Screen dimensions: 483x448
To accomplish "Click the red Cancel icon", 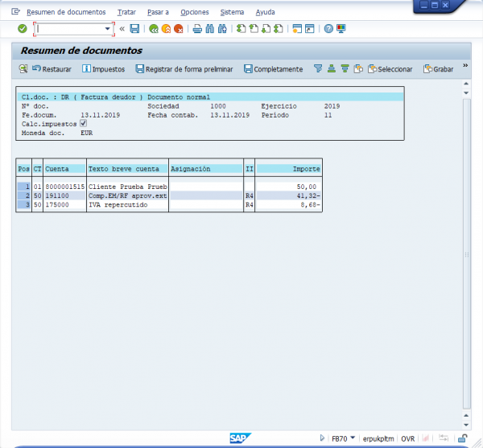I will pyautogui.click(x=179, y=29).
